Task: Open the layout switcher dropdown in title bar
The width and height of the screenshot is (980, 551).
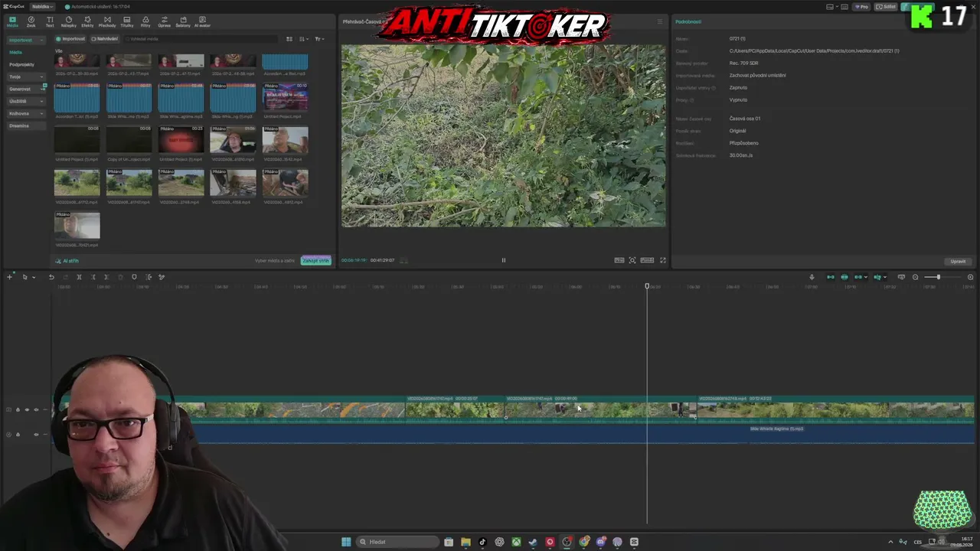Action: pos(831,7)
